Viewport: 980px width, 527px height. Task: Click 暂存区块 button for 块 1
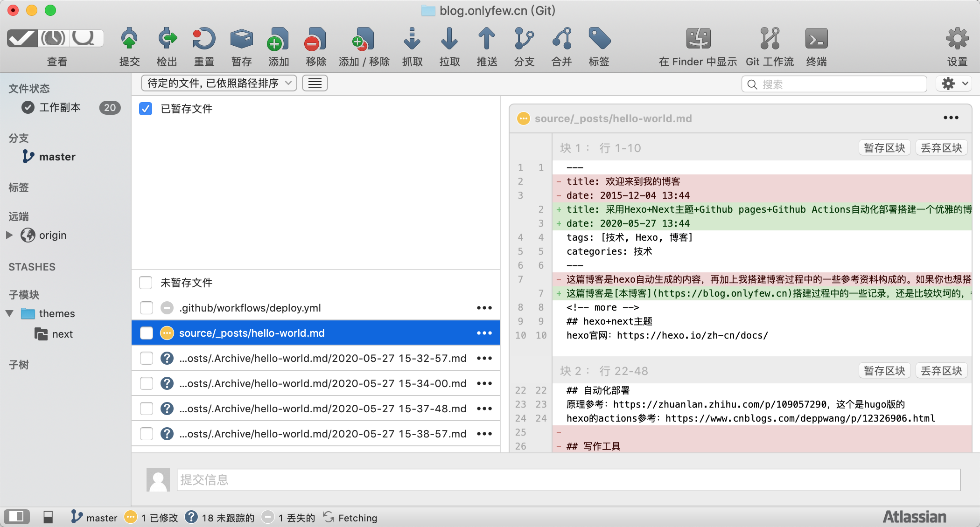(884, 148)
